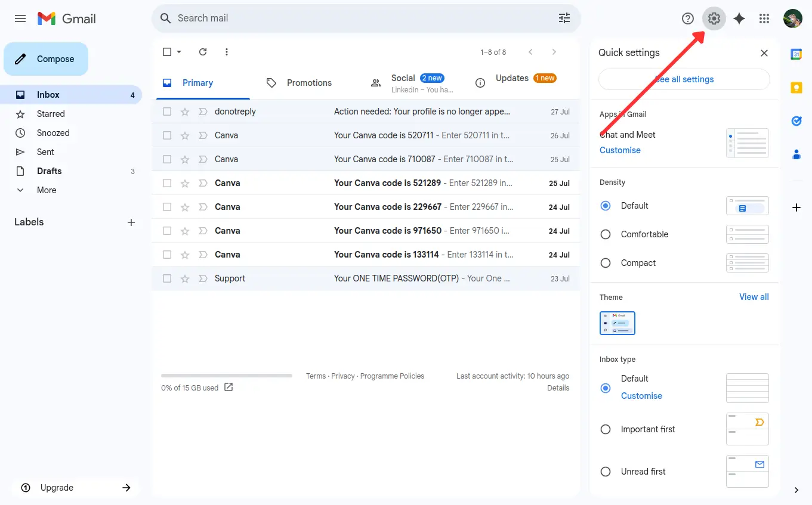Open the Gmail settings gear icon
The image size is (812, 505).
tap(714, 18)
